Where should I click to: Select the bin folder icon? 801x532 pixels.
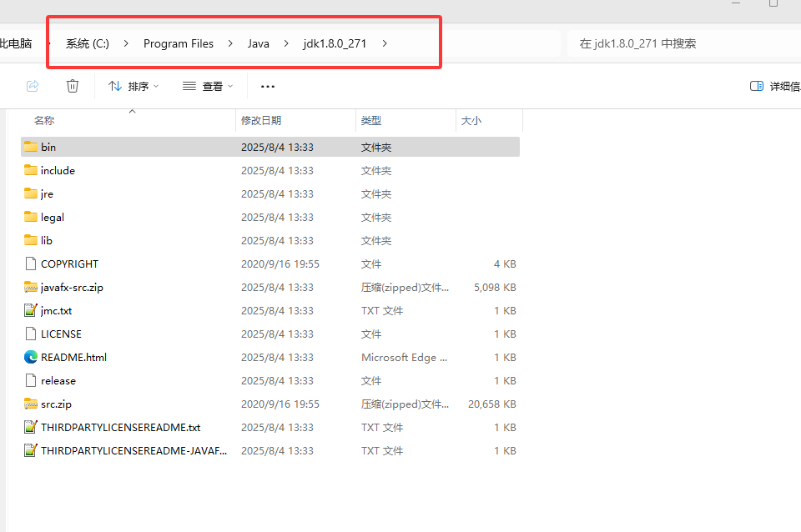pos(31,147)
